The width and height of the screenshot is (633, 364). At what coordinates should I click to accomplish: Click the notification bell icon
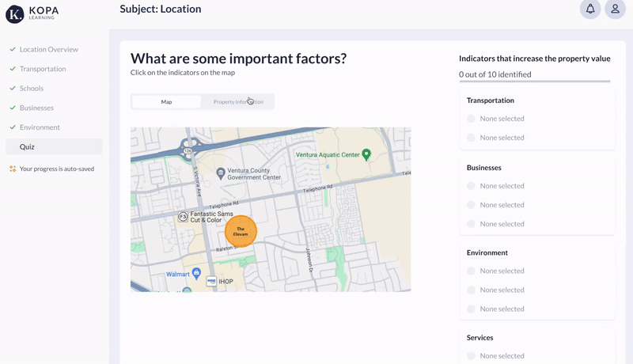(x=590, y=9)
